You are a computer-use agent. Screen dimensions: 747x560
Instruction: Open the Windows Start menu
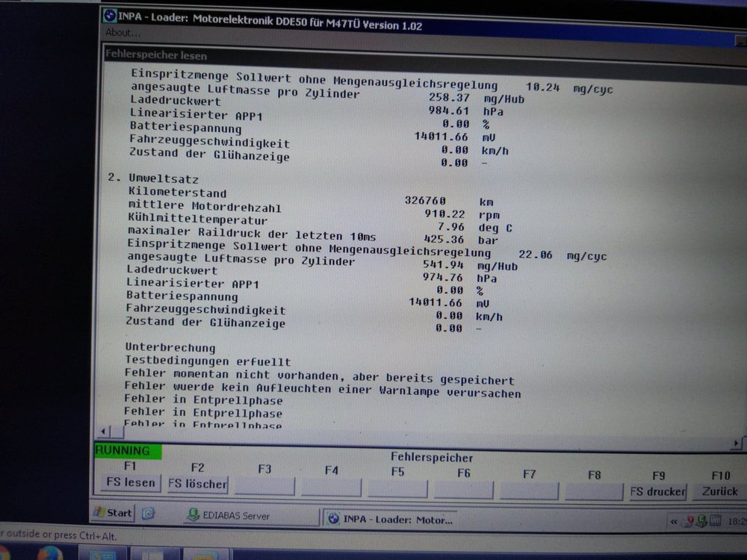[113, 514]
